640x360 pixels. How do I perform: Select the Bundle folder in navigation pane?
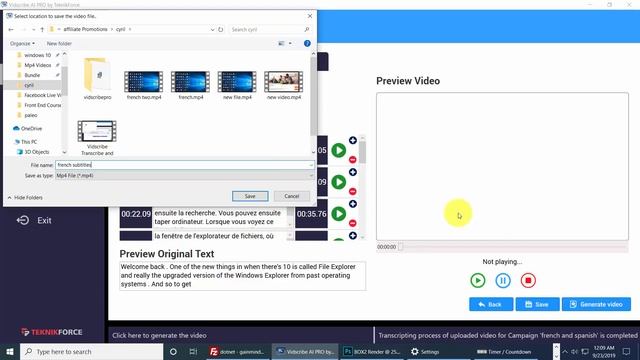32,75
